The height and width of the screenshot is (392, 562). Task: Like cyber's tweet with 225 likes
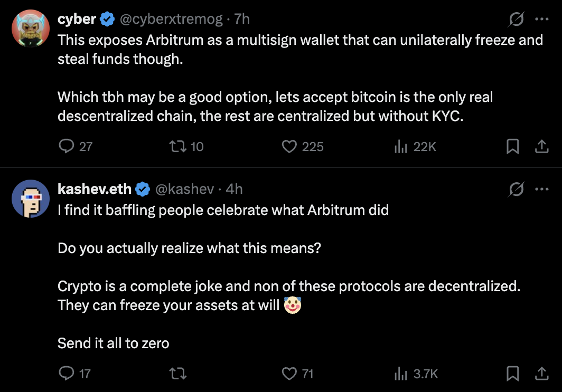coord(289,146)
